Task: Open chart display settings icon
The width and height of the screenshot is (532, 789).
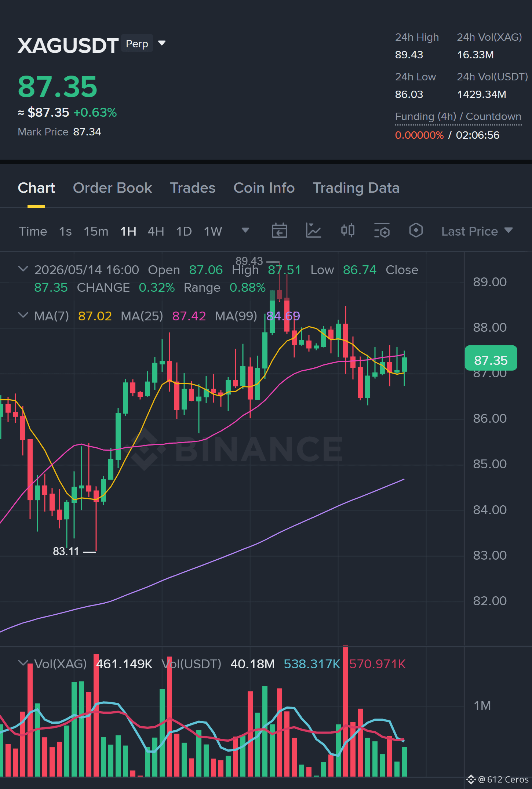Action: [382, 231]
